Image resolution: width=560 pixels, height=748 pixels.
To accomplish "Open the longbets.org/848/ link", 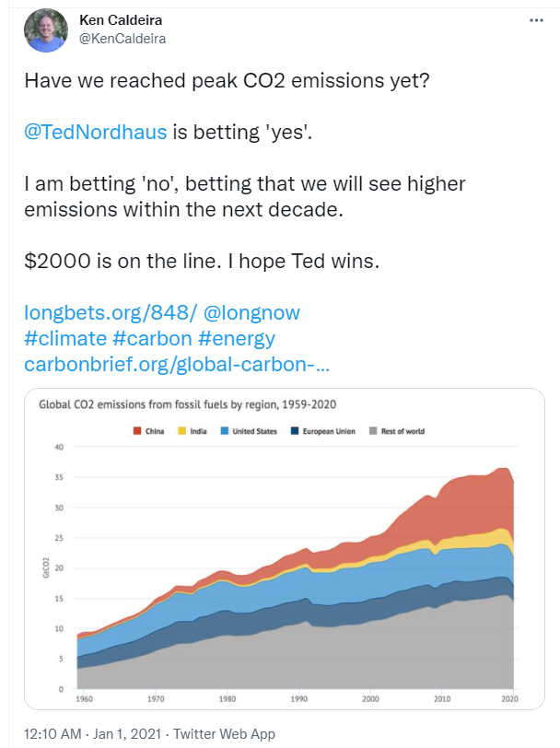I will pos(111,313).
